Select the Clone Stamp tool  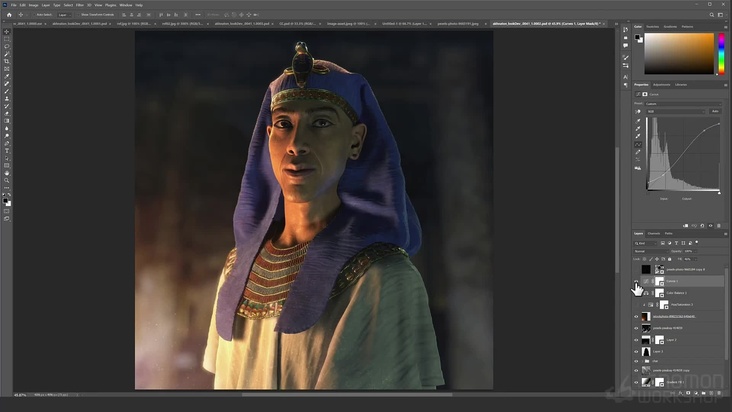tap(7, 98)
